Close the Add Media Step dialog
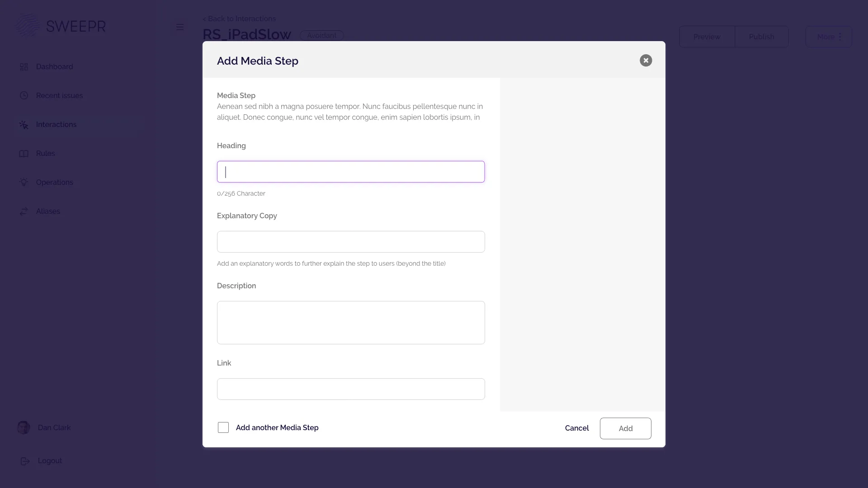Screen dimensions: 868x488 (x=646, y=61)
